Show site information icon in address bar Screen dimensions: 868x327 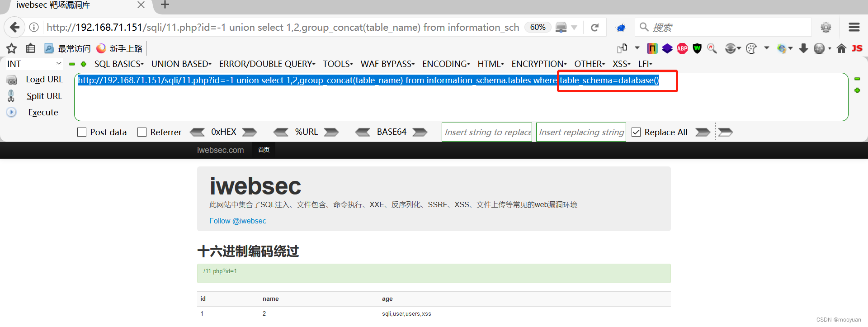point(34,27)
